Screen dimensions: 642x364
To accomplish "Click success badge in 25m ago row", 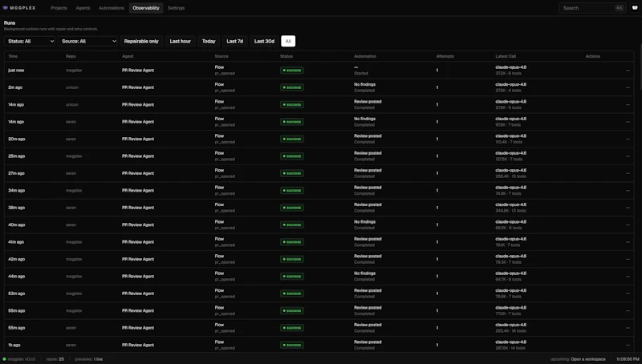I will click(292, 156).
